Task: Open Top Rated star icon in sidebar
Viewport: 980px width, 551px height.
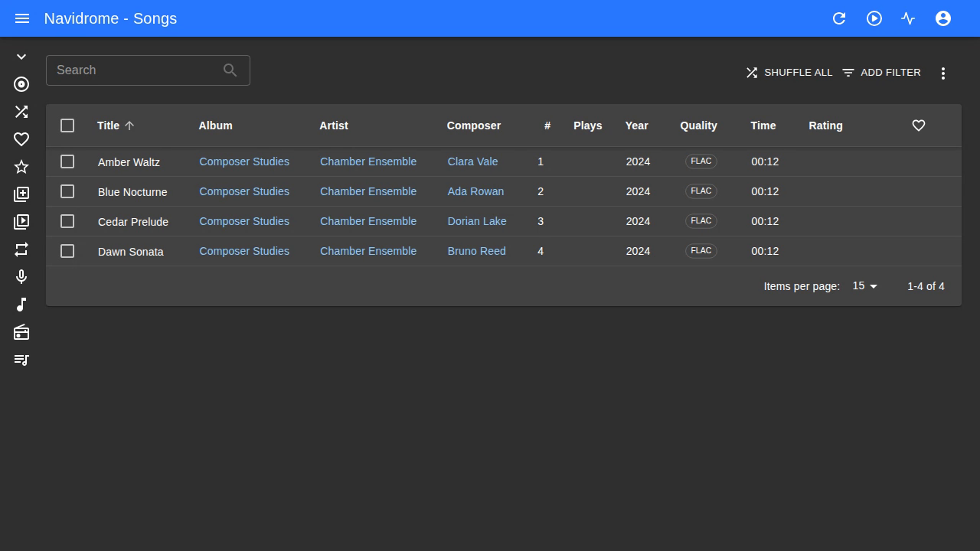Action: 21,167
